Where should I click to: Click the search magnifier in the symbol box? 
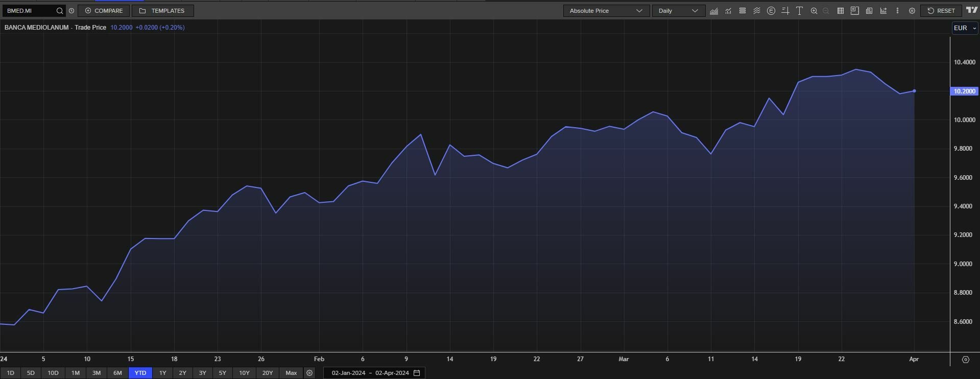coord(60,11)
